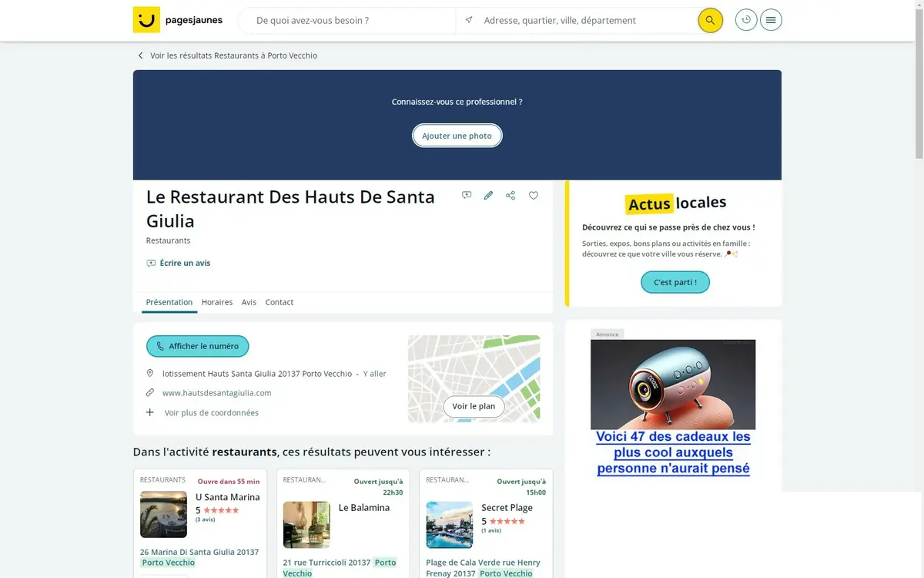Click the Secret Plage title
This screenshot has width=924, height=578.
[x=507, y=508]
